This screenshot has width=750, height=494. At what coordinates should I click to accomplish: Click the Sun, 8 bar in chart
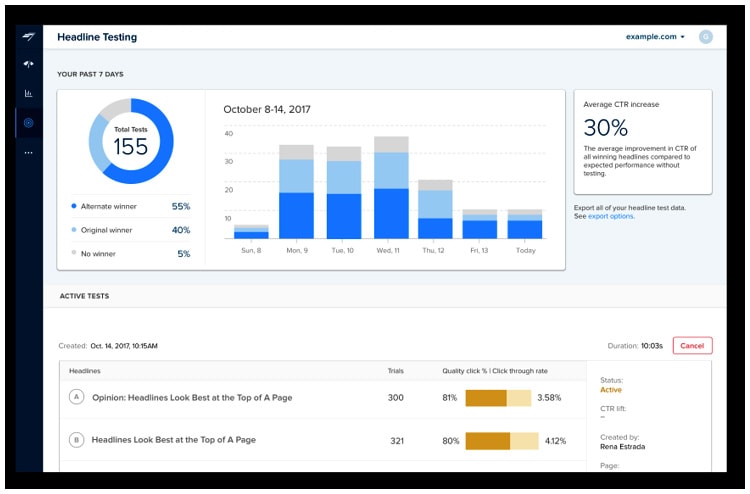click(x=251, y=231)
